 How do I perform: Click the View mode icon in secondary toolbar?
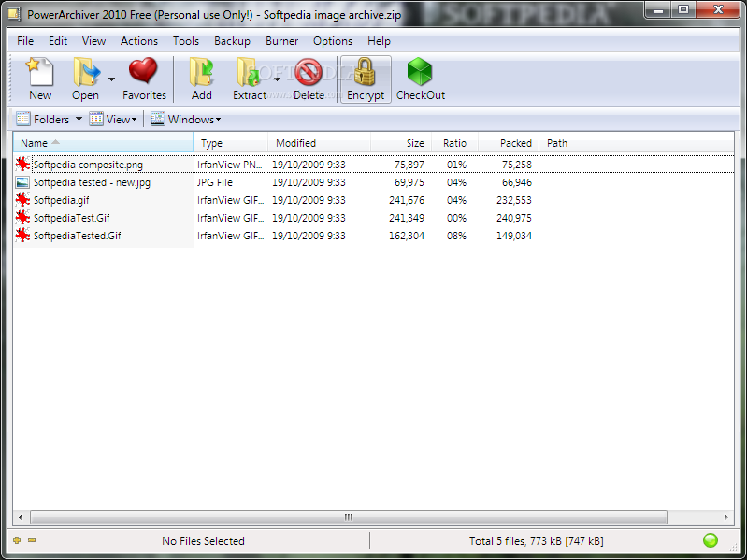click(x=96, y=119)
